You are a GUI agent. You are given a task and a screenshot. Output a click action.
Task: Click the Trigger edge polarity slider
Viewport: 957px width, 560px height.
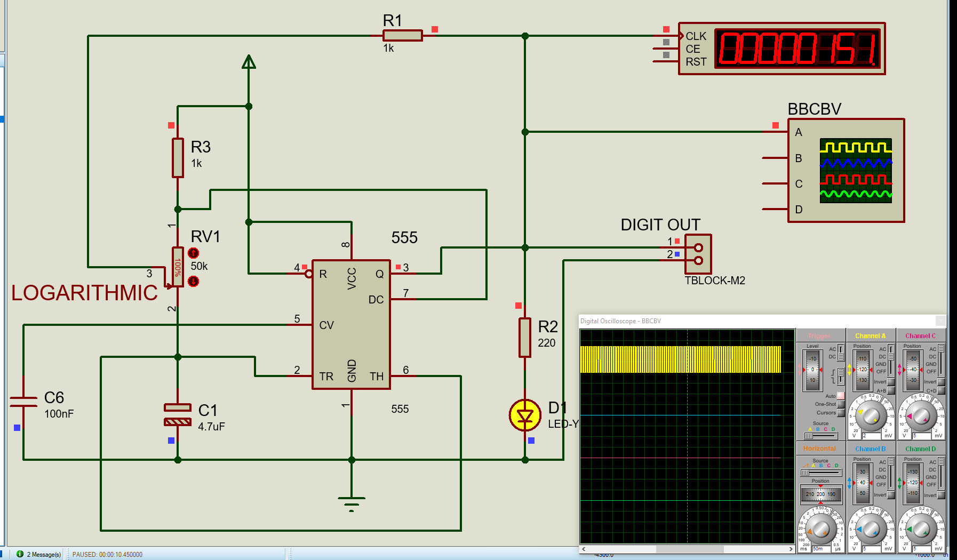tap(841, 376)
